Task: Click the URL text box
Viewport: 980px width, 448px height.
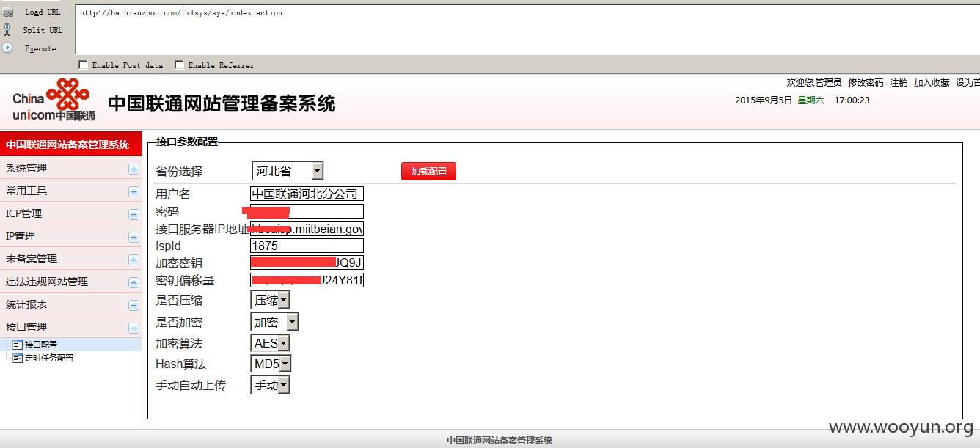Action: point(527,28)
